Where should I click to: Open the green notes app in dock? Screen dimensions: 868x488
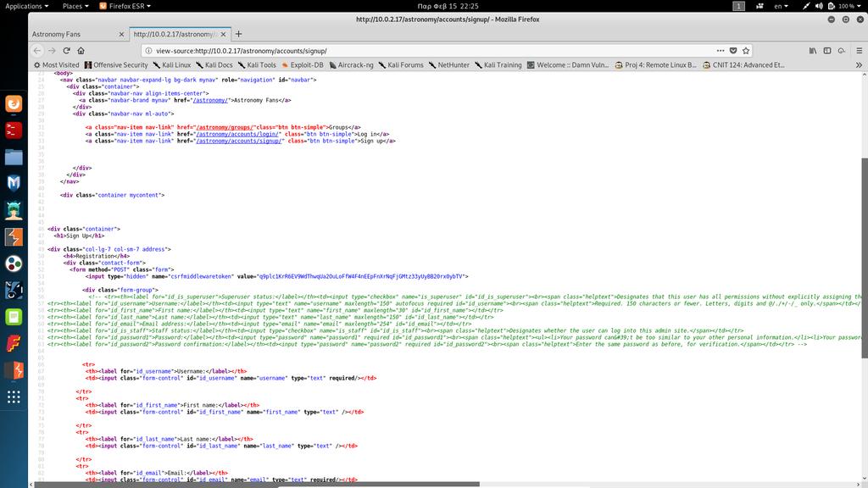pos(14,317)
